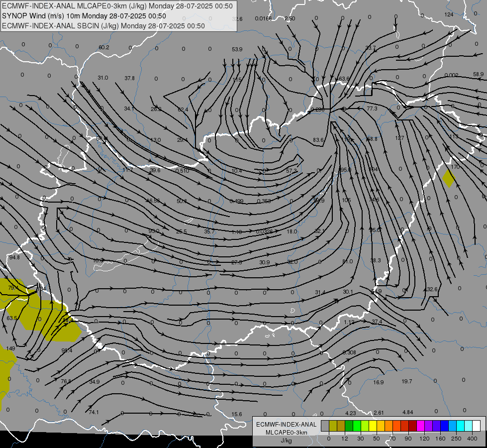Click the '30' legend tick label
The width and height of the screenshot is (487, 448).
pos(361,439)
